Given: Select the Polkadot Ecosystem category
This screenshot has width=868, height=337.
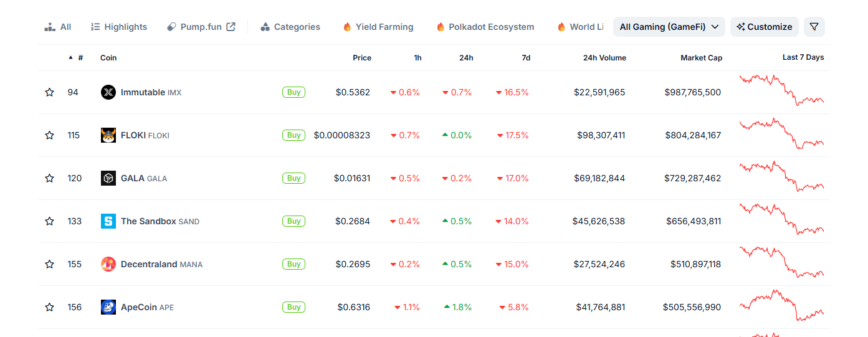Looking at the screenshot, I should coord(485,27).
